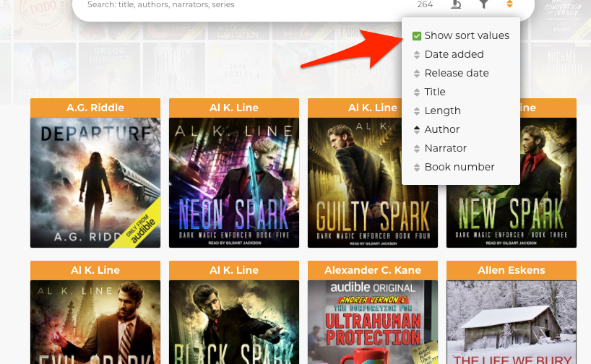Sort by Release date
The width and height of the screenshot is (591, 364).
coord(457,73)
